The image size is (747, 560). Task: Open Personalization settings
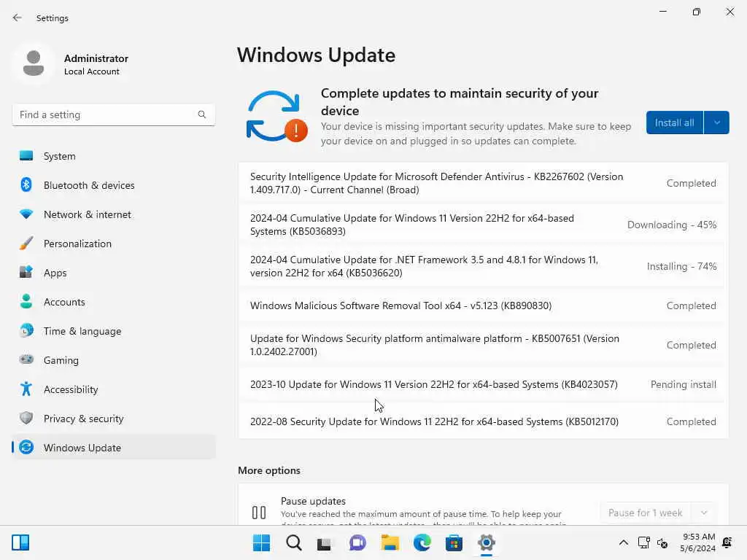click(x=114, y=244)
